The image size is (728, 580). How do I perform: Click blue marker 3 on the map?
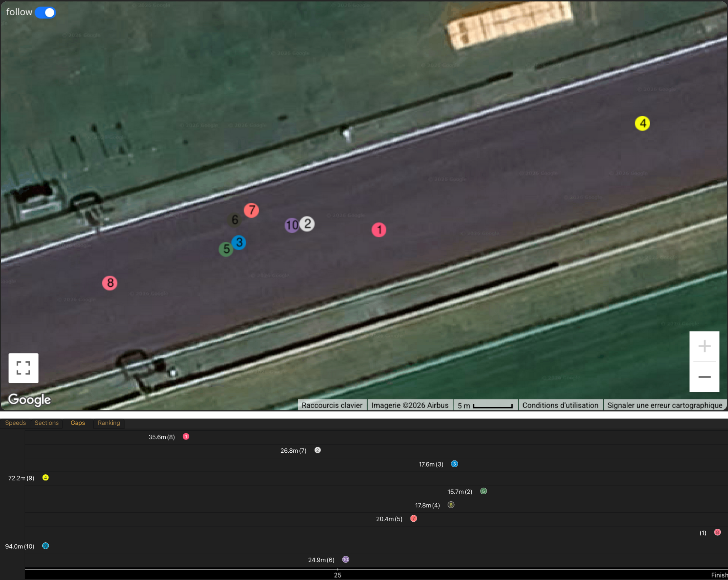pyautogui.click(x=240, y=242)
